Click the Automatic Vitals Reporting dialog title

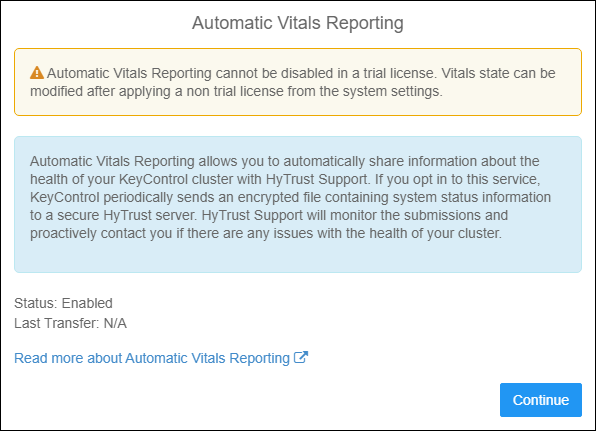(298, 23)
